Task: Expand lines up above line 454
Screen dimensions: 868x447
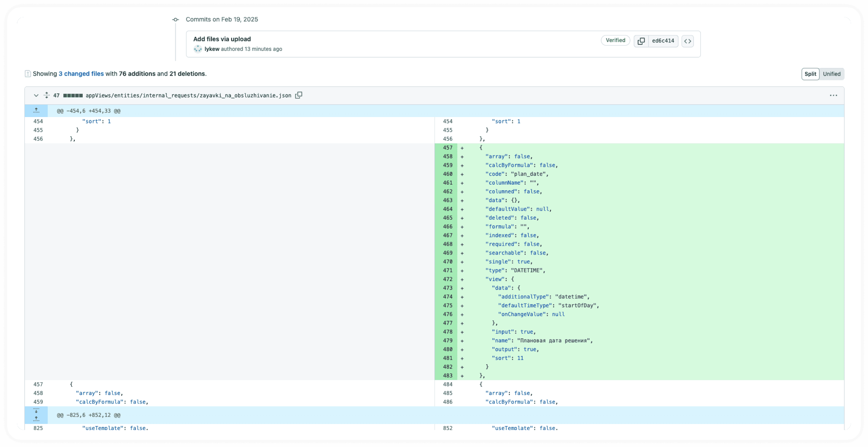Action: coord(36,111)
